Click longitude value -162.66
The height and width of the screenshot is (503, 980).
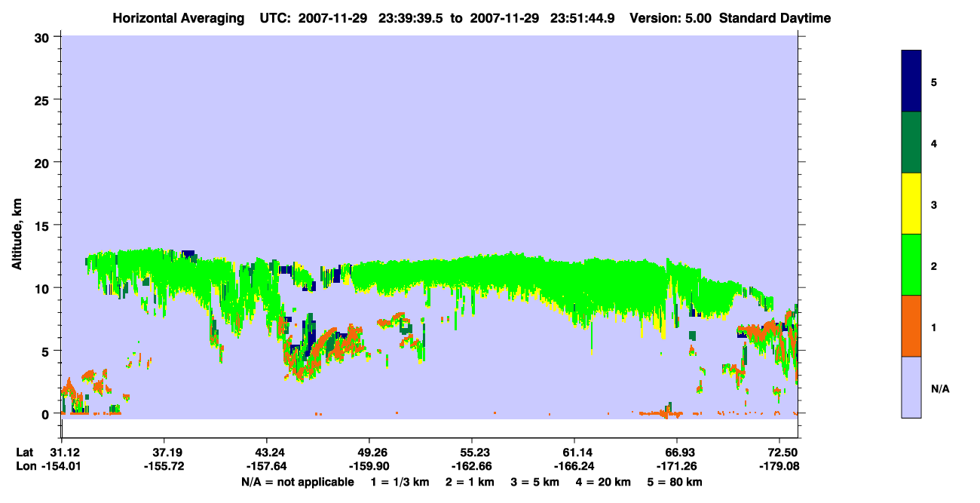point(472,466)
